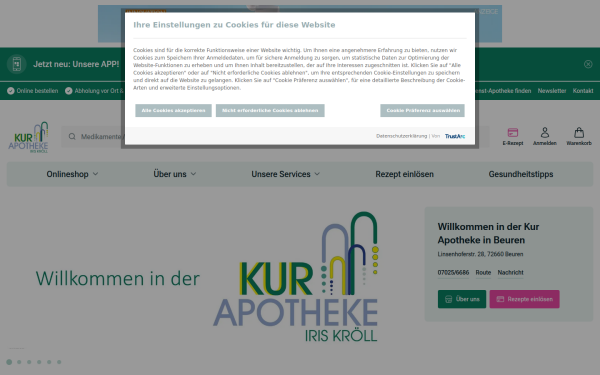The width and height of the screenshot is (600, 375).
Task: Go to 'Rezept einlösen' menu item
Action: 404,174
